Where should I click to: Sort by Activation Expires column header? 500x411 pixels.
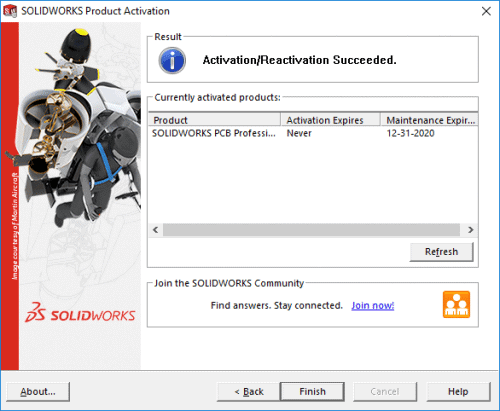coord(330,120)
